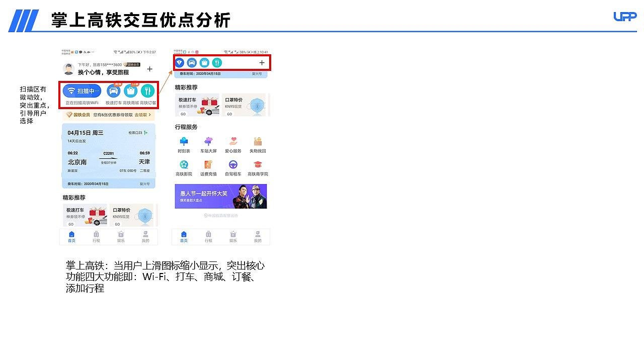This screenshot has width=644, height=362.
Task: Select 我的 tab in left phone
Action: tap(145, 237)
